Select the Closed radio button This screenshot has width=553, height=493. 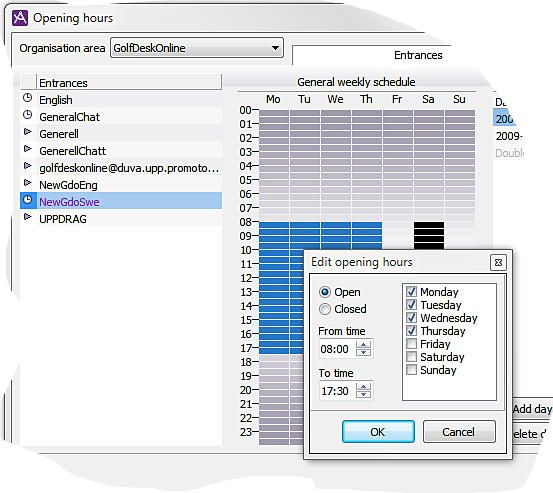click(325, 309)
